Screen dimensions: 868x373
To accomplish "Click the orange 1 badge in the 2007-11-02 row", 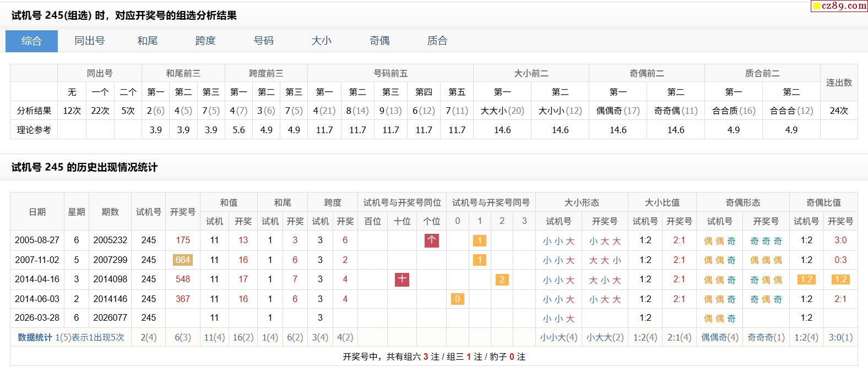I will [480, 260].
